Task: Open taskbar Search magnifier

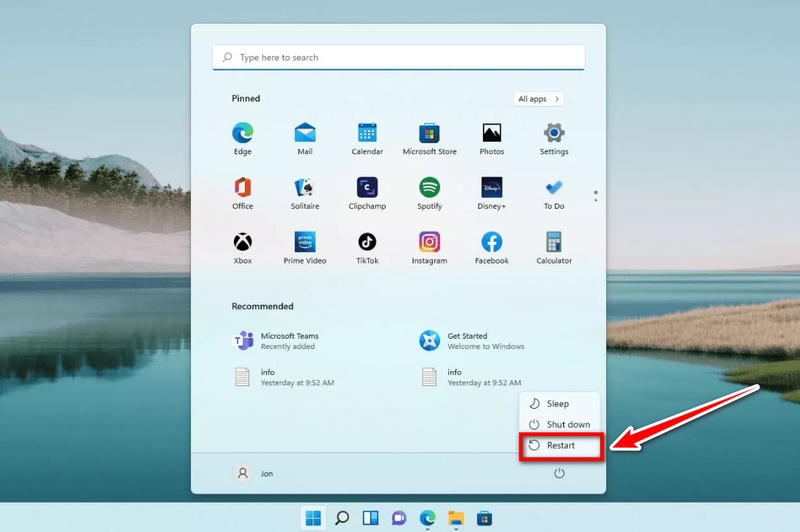Action: point(342,518)
